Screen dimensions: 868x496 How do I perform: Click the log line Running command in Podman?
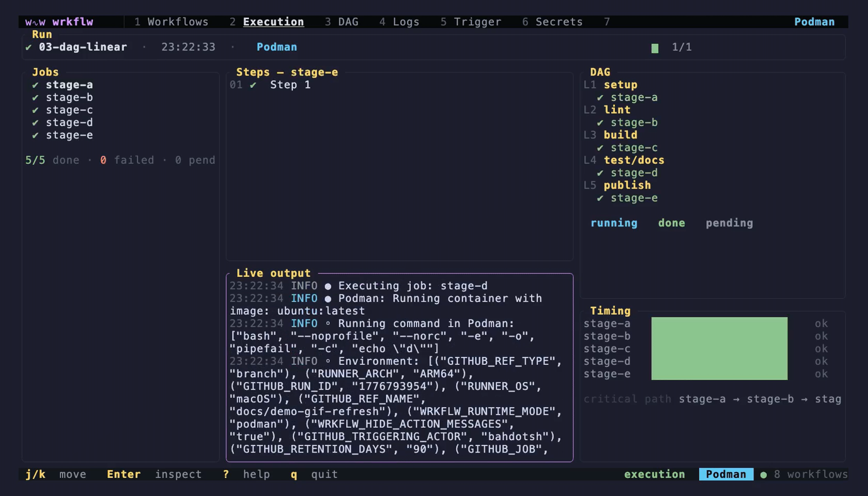[426, 323]
